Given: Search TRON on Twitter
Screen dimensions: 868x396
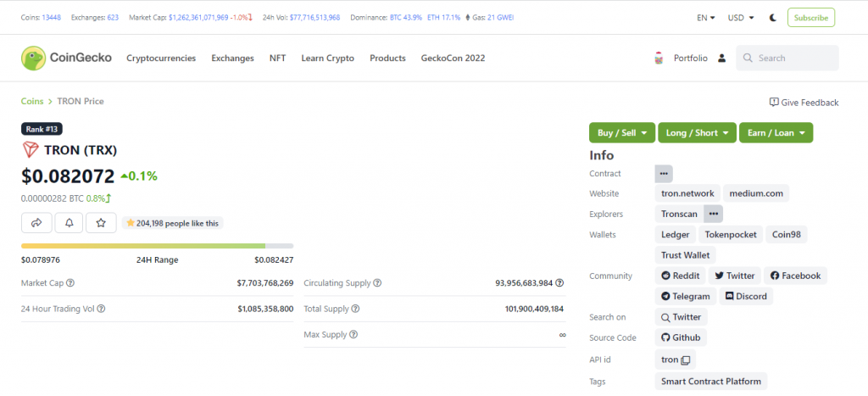Looking at the screenshot, I should 681,317.
